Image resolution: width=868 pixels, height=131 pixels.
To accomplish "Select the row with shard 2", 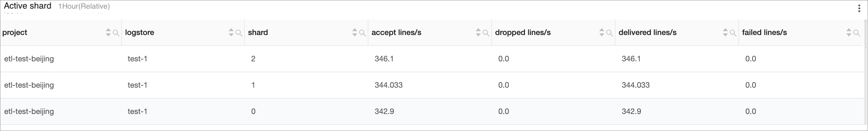I will point(432,59).
